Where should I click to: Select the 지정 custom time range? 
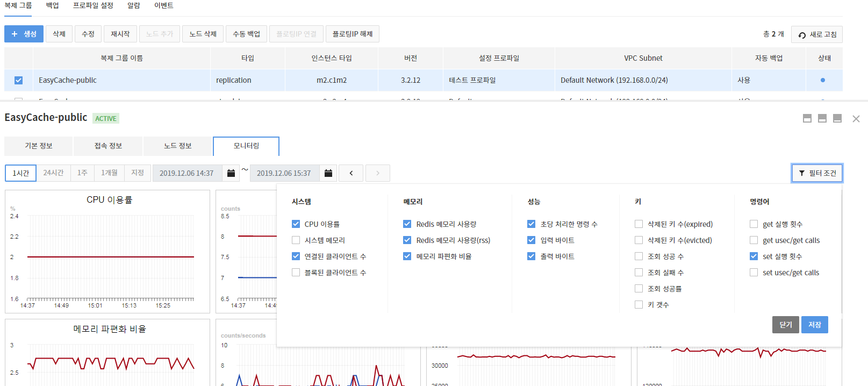(138, 173)
